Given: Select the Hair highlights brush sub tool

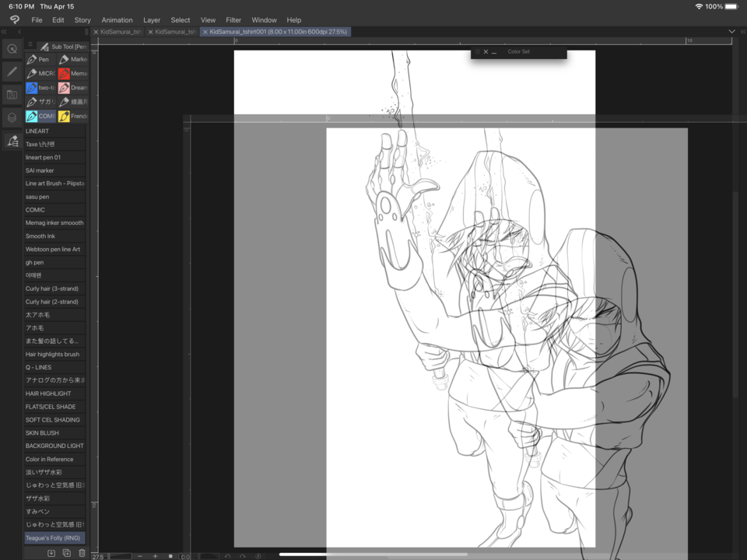Looking at the screenshot, I should (x=54, y=355).
